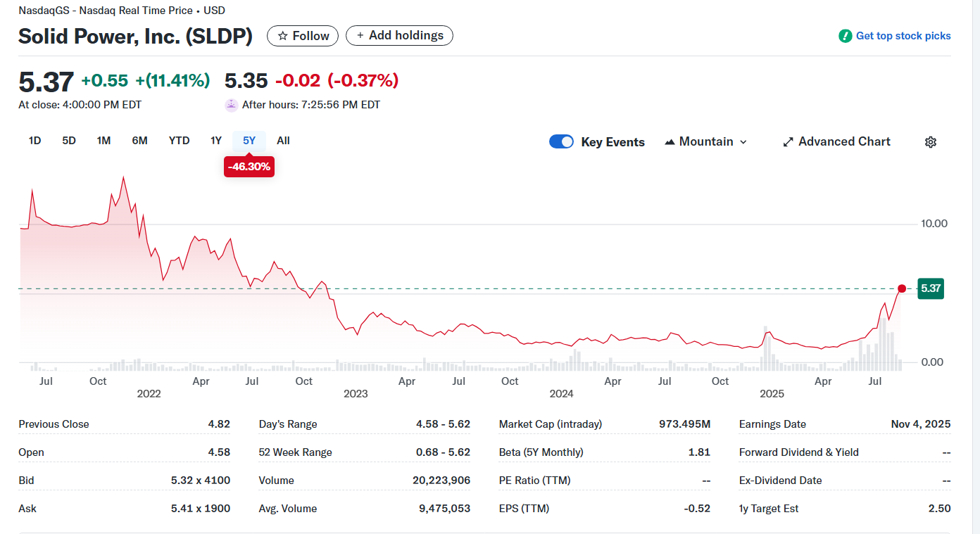Click 1y Target Est value 2.50

[x=939, y=509]
